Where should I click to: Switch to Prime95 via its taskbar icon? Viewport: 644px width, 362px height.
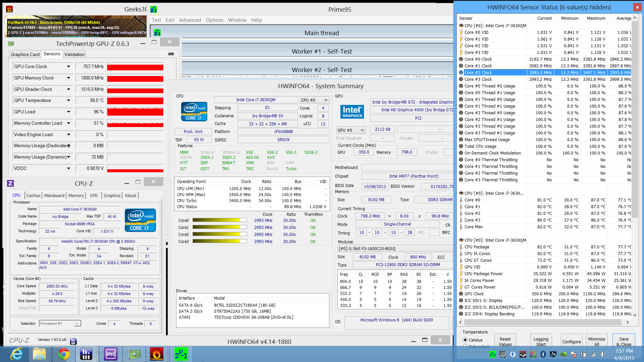tap(181, 354)
